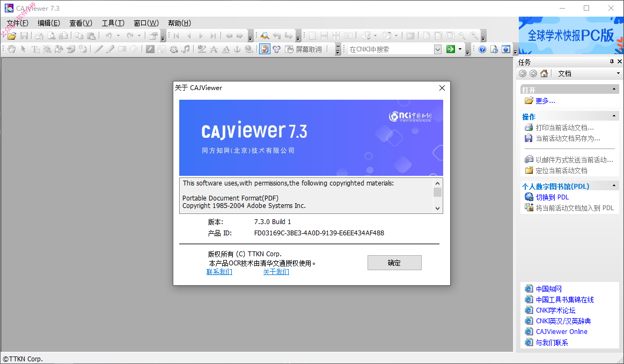Viewport: 624px width, 364px height.
Task: Select the hand pan tool
Action: pos(12,49)
